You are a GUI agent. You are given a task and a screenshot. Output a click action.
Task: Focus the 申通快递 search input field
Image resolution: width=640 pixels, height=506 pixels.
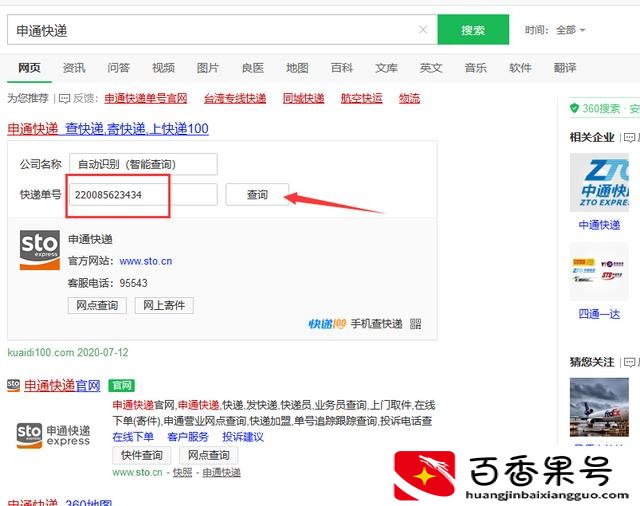coord(222,30)
